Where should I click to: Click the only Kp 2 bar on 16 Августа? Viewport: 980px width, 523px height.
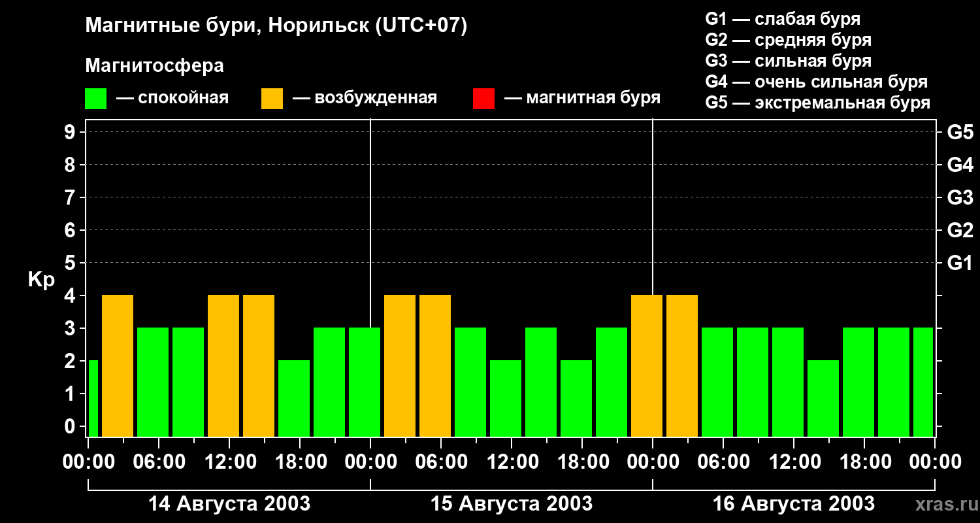(x=823, y=398)
